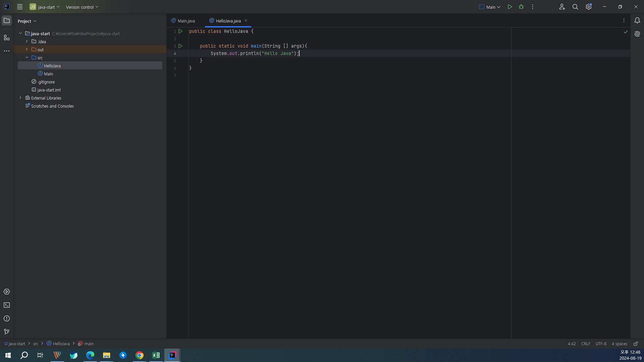Open the Notifications bell panel
The width and height of the screenshot is (644, 362).
pos(637,20)
